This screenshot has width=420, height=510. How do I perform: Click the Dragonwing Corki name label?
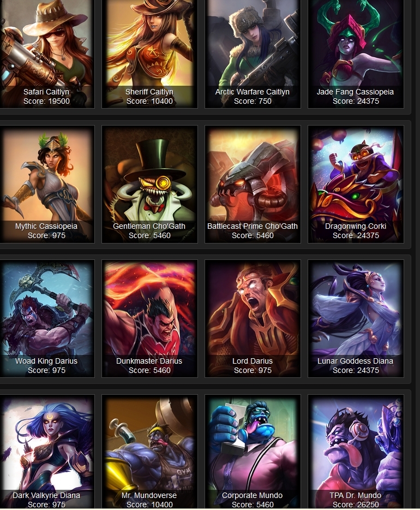pos(356,226)
